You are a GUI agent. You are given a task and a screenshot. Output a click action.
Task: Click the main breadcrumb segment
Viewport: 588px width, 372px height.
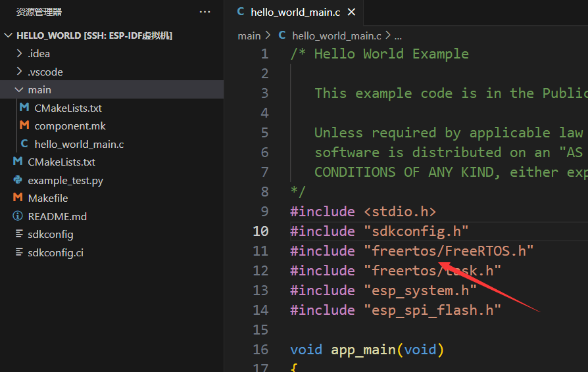(x=249, y=35)
